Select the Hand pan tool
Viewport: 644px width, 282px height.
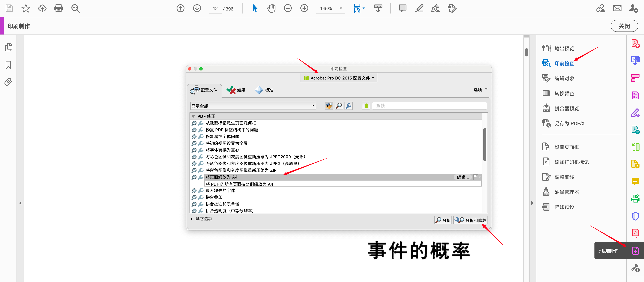[271, 8]
